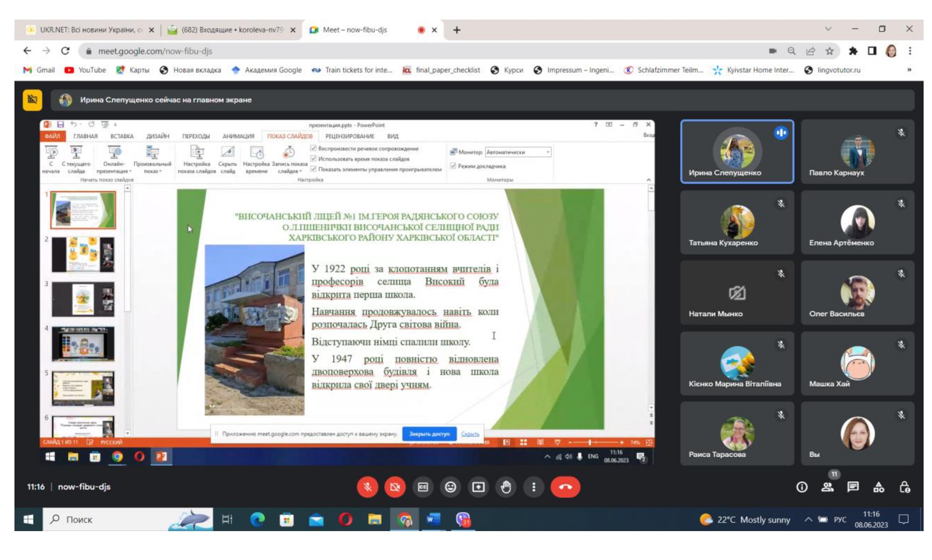Screen dimensions: 932x560
Task: Open Word from the Windows taskbar
Action: click(433, 519)
